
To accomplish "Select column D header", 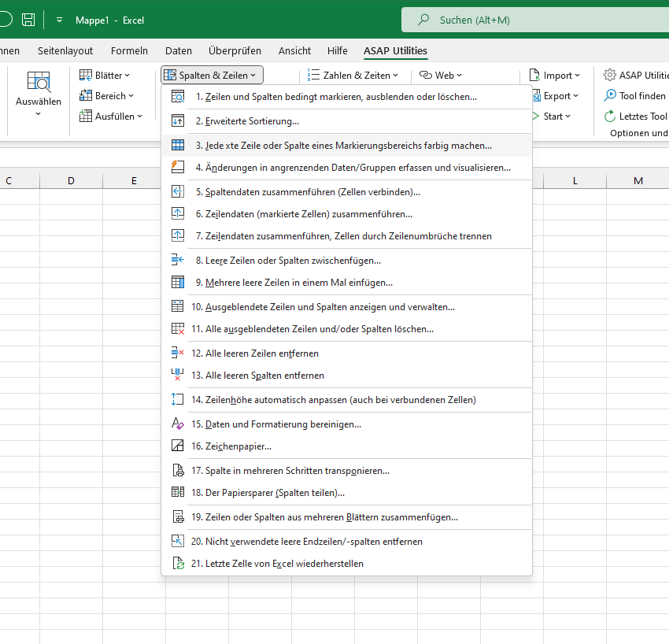I will point(71,180).
